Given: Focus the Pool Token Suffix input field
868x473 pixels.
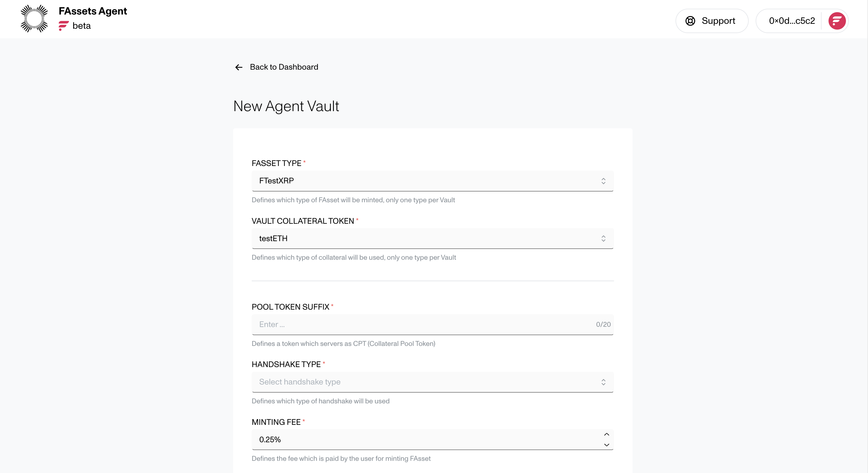Looking at the screenshot, I should (x=421, y=324).
